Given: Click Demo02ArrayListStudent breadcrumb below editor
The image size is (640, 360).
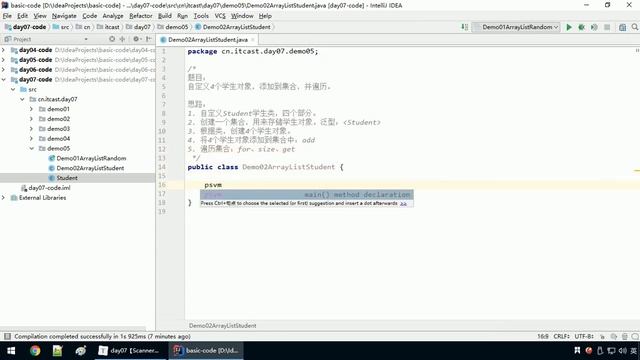Looking at the screenshot, I should click(222, 326).
